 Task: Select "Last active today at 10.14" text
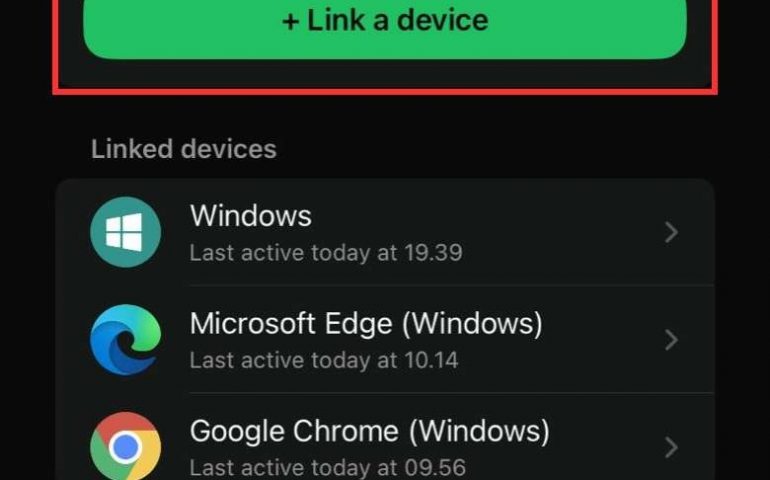coord(324,361)
